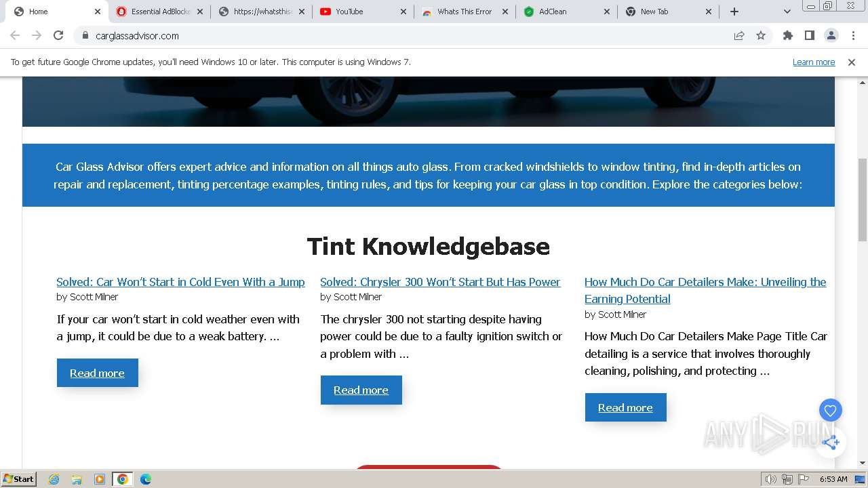Image resolution: width=868 pixels, height=488 pixels.
Task: Read more about car detailers earnings
Action: click(625, 407)
